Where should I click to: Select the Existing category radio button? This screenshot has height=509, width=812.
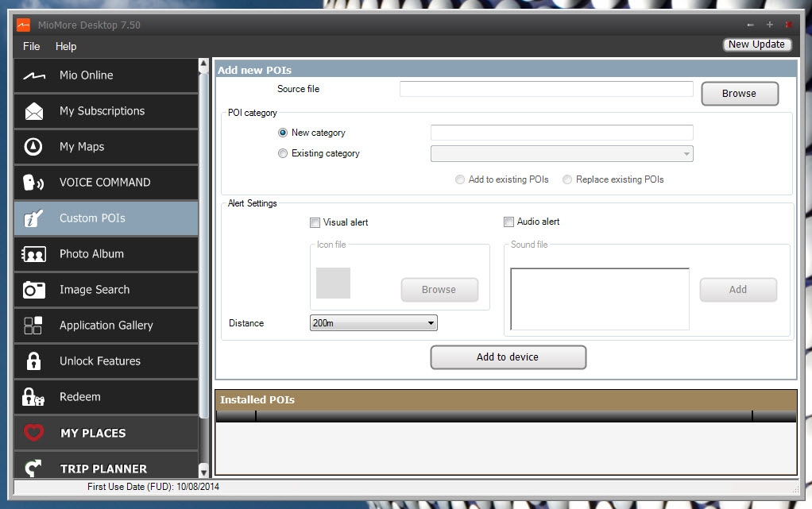coord(283,153)
